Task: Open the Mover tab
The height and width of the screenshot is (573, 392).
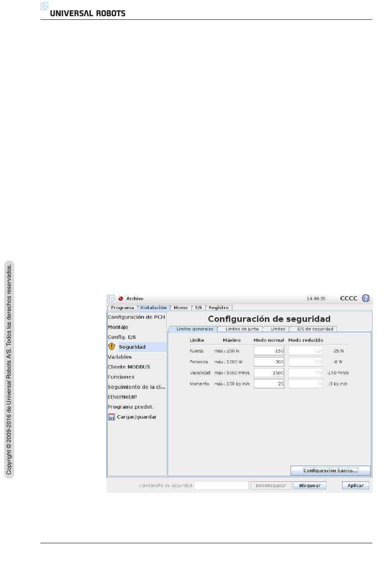Action: click(x=181, y=308)
